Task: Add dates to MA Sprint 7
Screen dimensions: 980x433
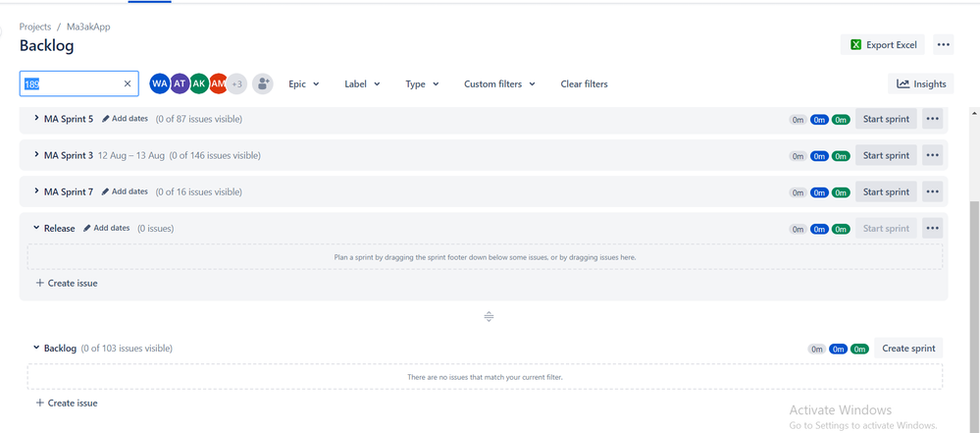Action: coord(125,191)
